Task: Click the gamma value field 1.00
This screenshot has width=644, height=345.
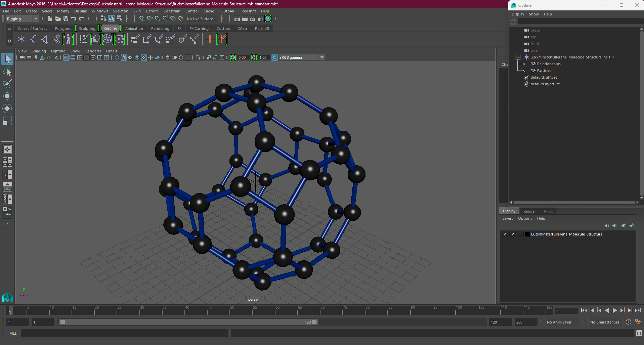Action: point(263,57)
